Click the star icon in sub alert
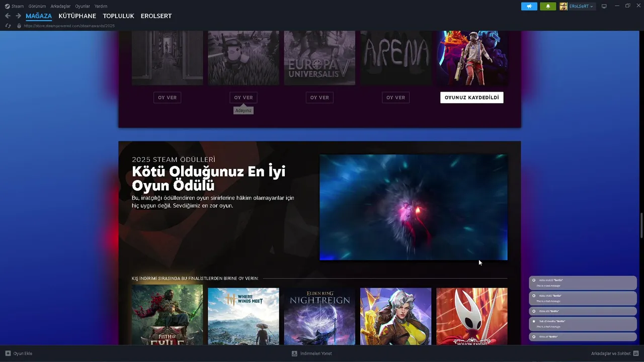 (x=534, y=321)
